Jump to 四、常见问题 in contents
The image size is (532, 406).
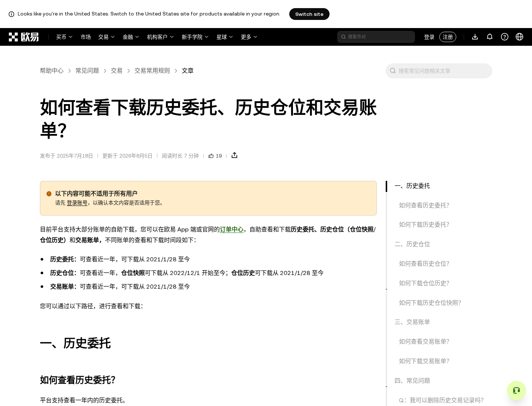tap(412, 381)
